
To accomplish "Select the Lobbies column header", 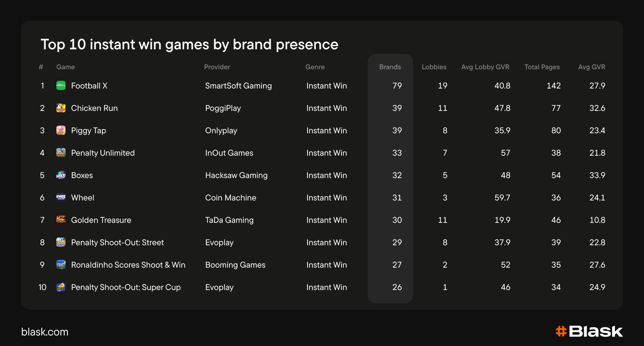I will pos(434,67).
